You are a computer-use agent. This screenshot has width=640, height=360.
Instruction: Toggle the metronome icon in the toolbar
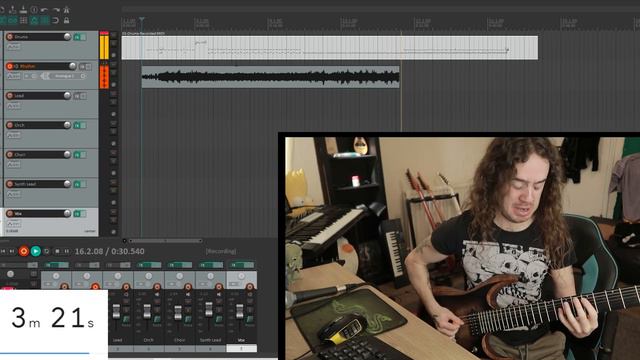(66, 9)
